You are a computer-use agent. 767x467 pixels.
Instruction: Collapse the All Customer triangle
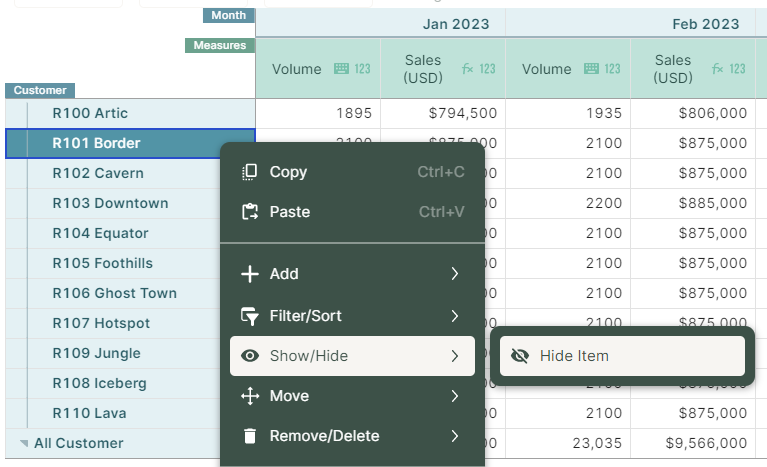pos(23,443)
